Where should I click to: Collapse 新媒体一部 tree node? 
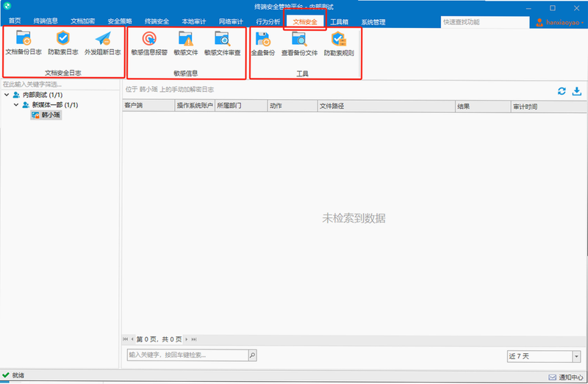16,105
